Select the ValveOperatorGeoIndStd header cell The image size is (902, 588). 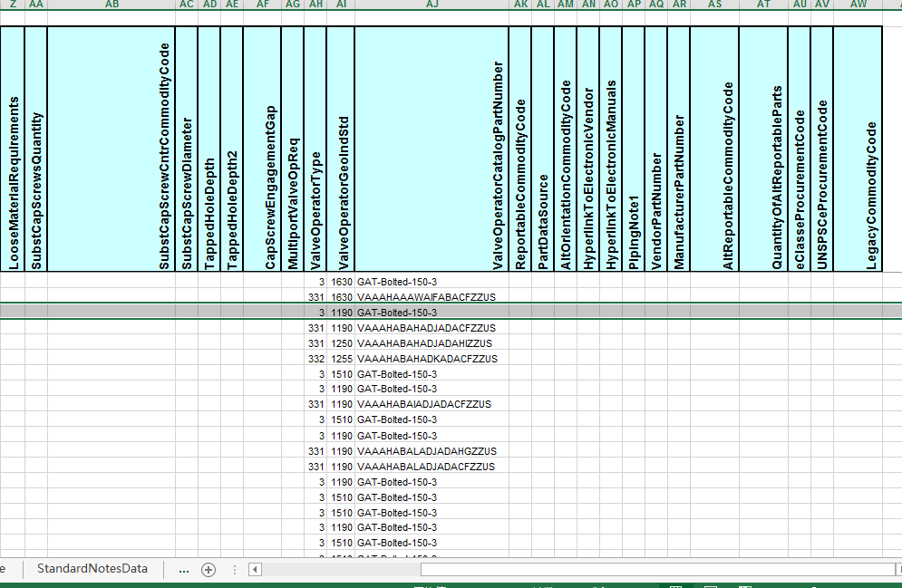341,149
